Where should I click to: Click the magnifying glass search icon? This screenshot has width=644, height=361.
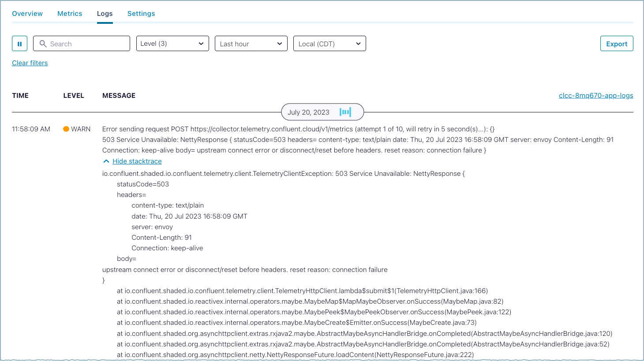(43, 44)
